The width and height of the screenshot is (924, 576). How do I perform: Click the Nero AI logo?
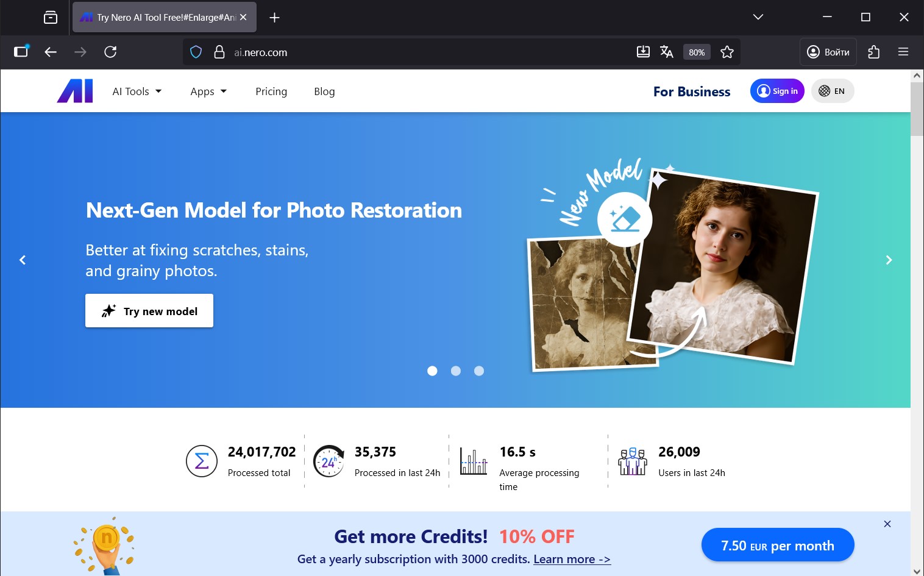(x=75, y=91)
